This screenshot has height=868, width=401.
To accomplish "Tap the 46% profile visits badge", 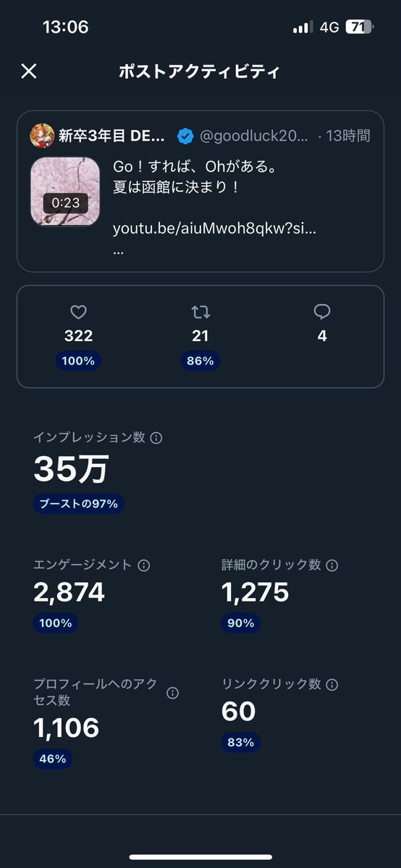I will (x=53, y=759).
